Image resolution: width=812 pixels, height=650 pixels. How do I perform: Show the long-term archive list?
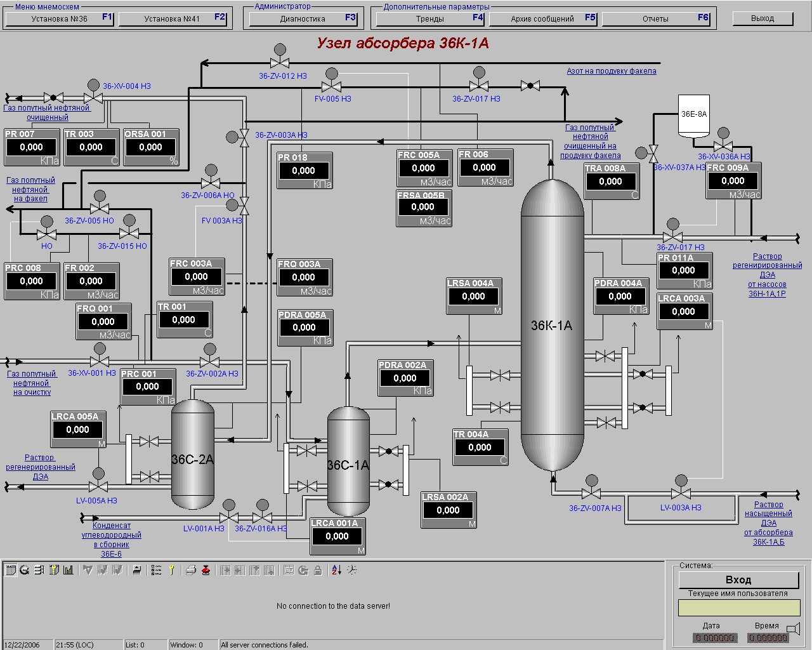39,570
